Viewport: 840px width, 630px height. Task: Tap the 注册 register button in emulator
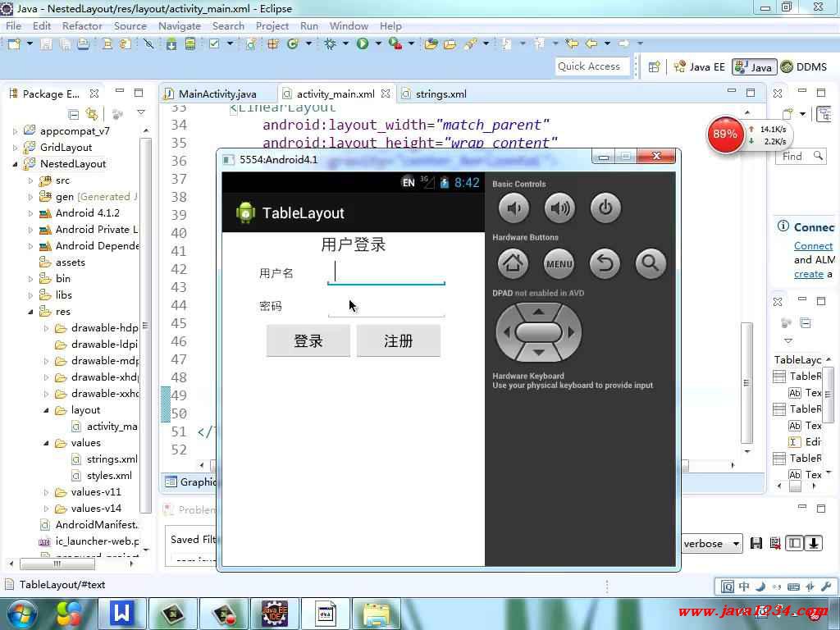click(399, 340)
